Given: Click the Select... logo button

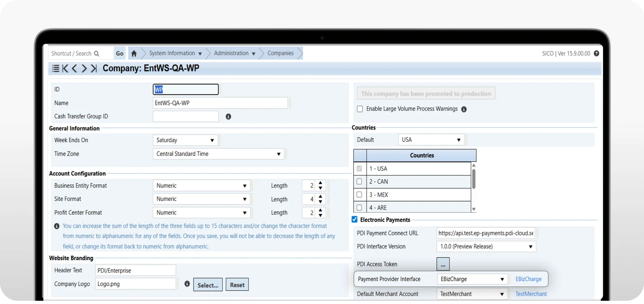Looking at the screenshot, I should click(x=208, y=285).
